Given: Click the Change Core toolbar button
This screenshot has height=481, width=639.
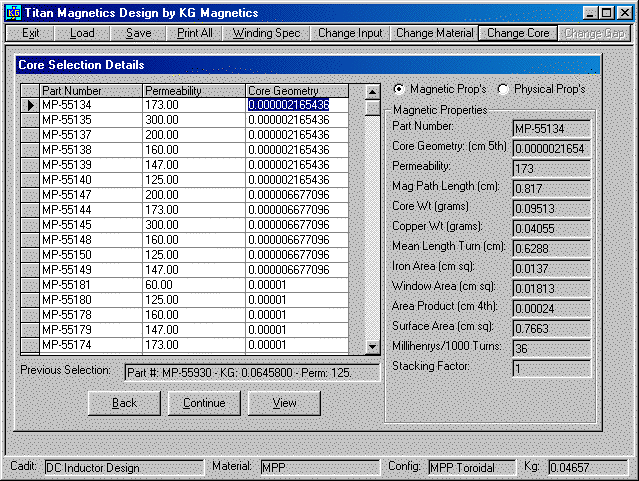Looking at the screenshot, I should click(x=518, y=33).
